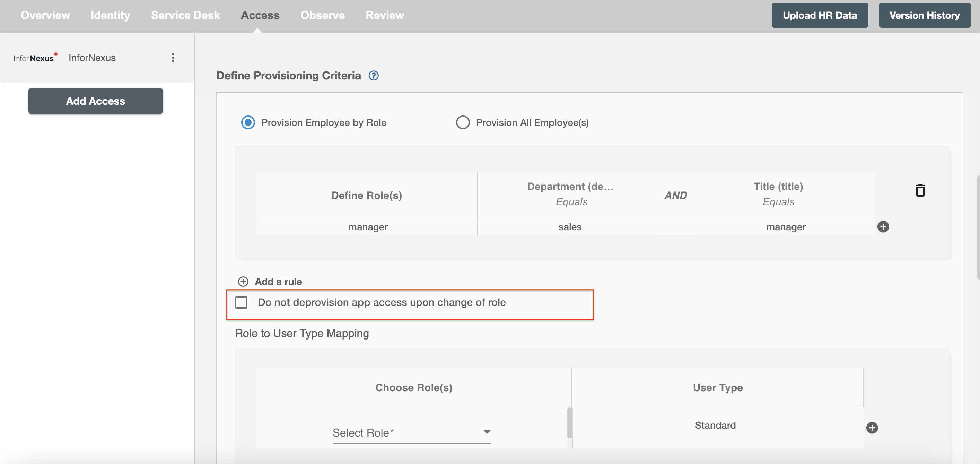
Task: Click the Add Access button
Action: click(96, 101)
